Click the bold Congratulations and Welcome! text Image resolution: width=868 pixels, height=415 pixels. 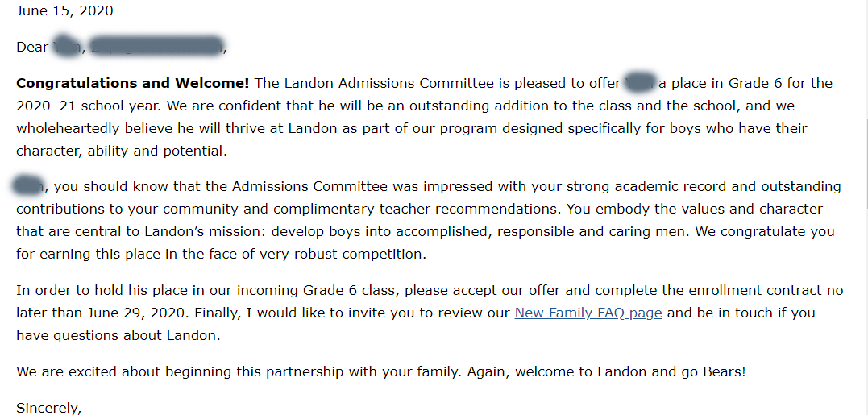point(133,83)
